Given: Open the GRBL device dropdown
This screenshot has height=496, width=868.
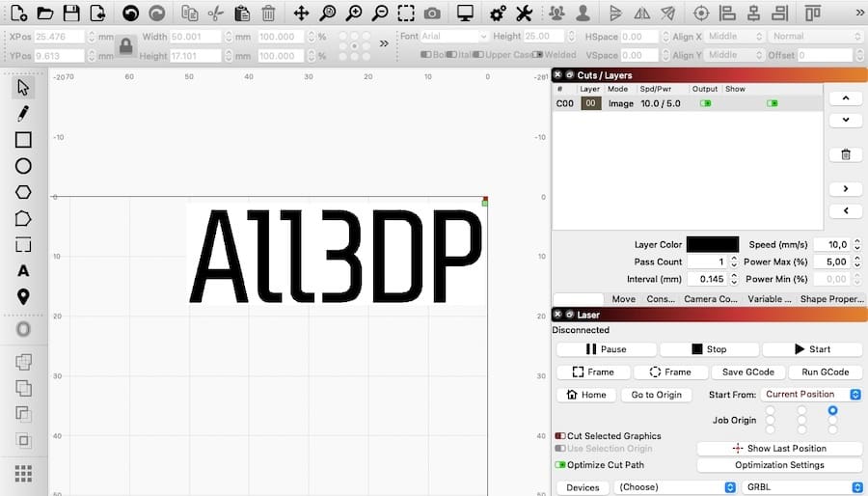Looking at the screenshot, I should pyautogui.click(x=802, y=487).
